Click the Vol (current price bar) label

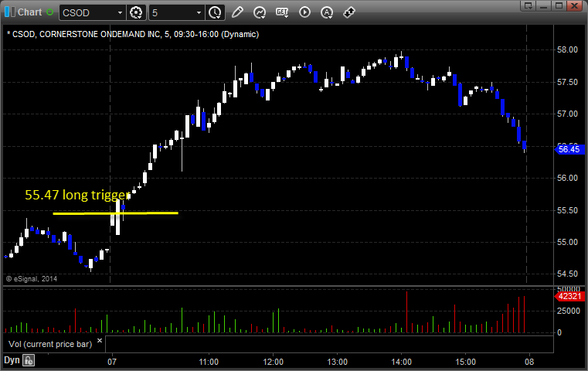pos(50,344)
